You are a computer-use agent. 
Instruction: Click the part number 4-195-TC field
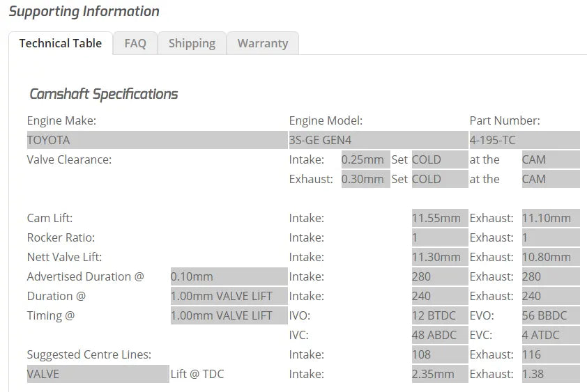(524, 140)
